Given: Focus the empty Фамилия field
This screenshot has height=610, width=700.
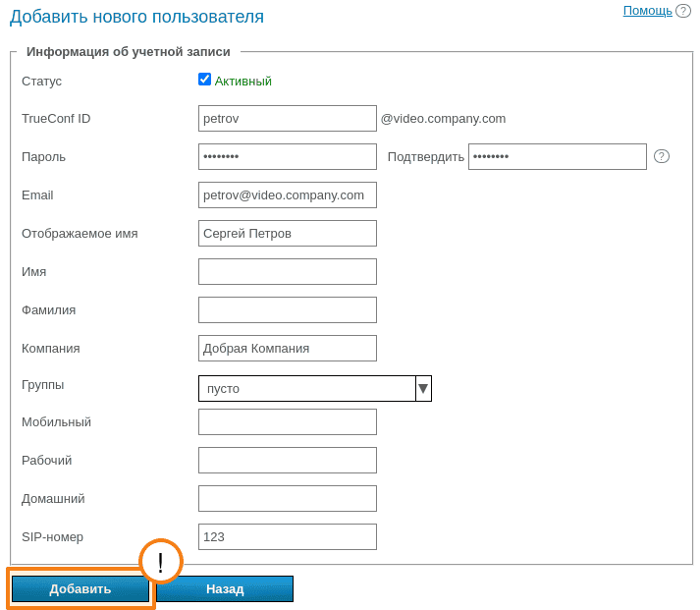Looking at the screenshot, I should (x=288, y=310).
